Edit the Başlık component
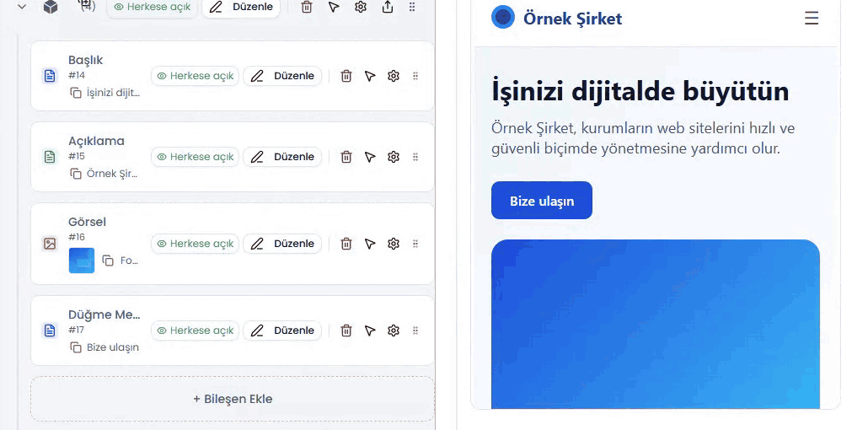 point(282,76)
